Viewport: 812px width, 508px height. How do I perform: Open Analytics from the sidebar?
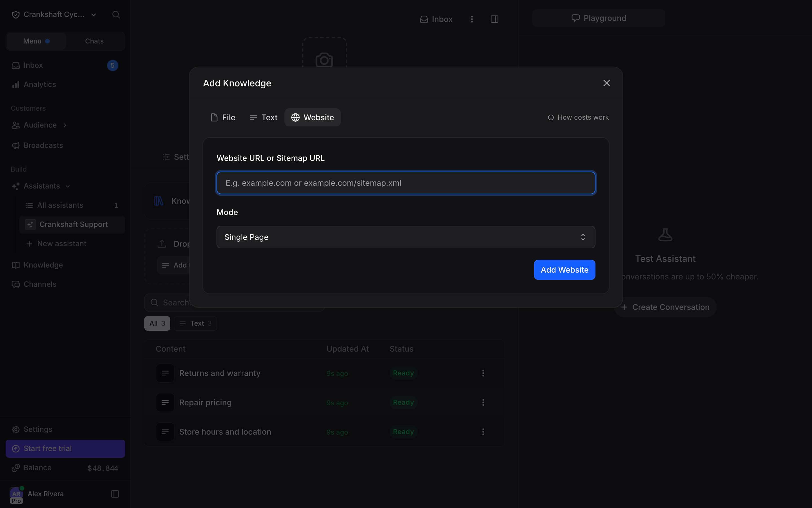click(x=65, y=84)
